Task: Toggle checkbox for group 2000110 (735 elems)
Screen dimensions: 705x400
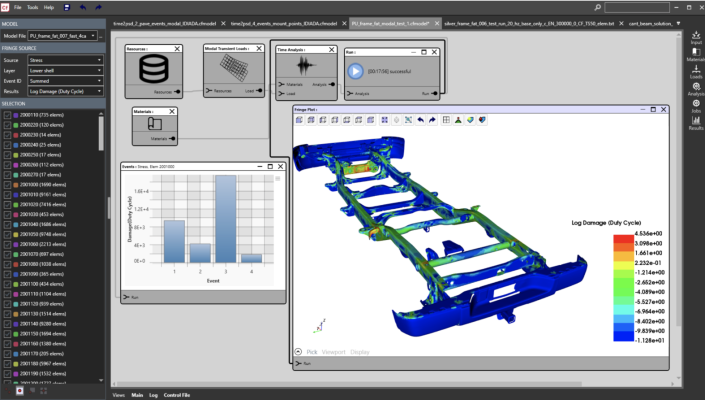Action: point(8,116)
